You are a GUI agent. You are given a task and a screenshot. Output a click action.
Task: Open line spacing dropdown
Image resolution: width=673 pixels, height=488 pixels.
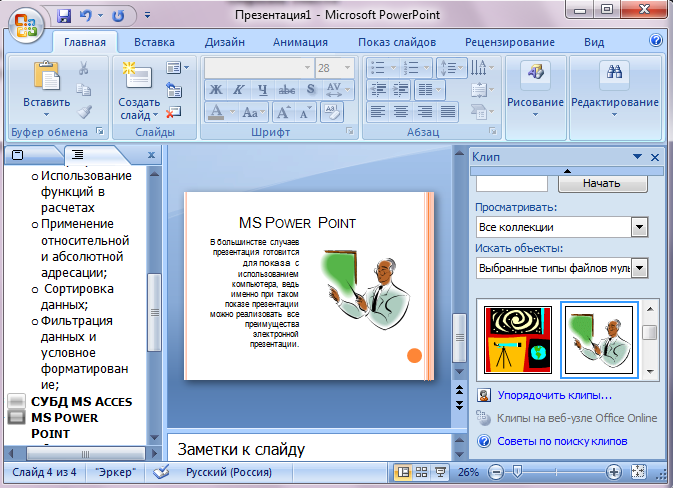[x=452, y=68]
